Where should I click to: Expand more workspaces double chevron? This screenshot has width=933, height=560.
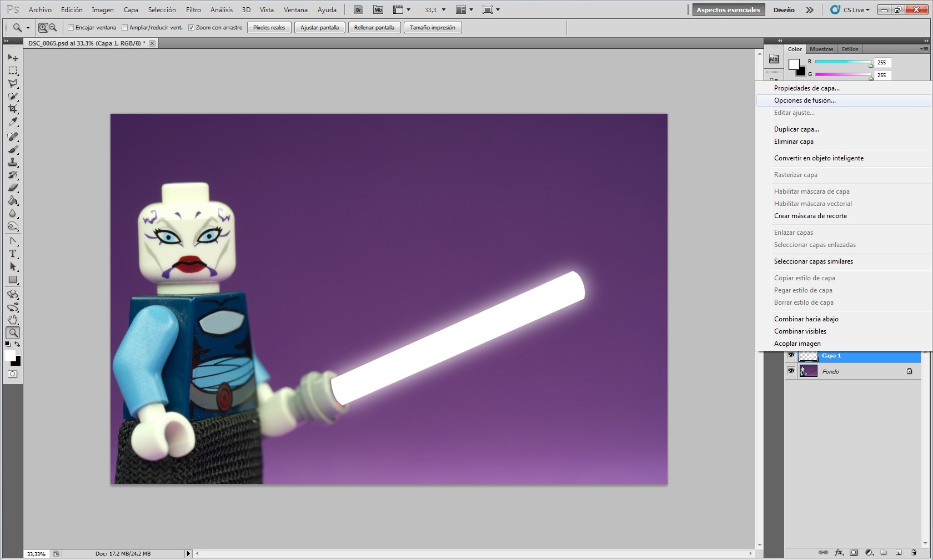tap(810, 10)
